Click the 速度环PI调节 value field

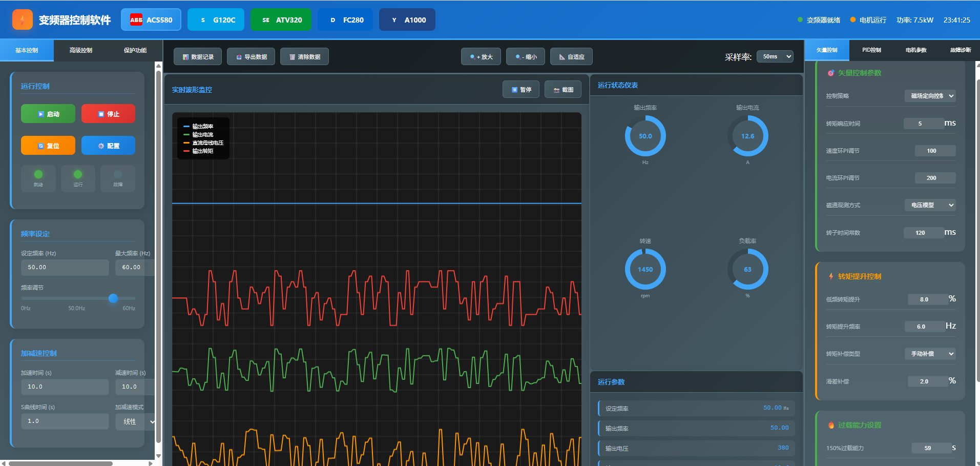[x=935, y=151]
